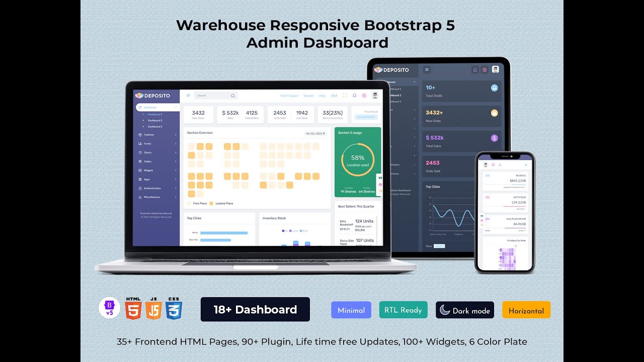
Task: Click the Features sidebar icon
Action: (140, 135)
